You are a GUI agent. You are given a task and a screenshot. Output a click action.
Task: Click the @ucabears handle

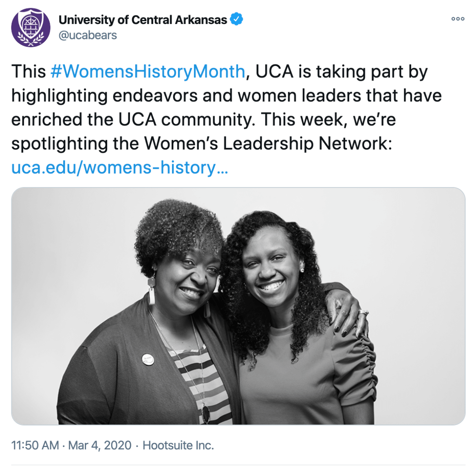88,35
